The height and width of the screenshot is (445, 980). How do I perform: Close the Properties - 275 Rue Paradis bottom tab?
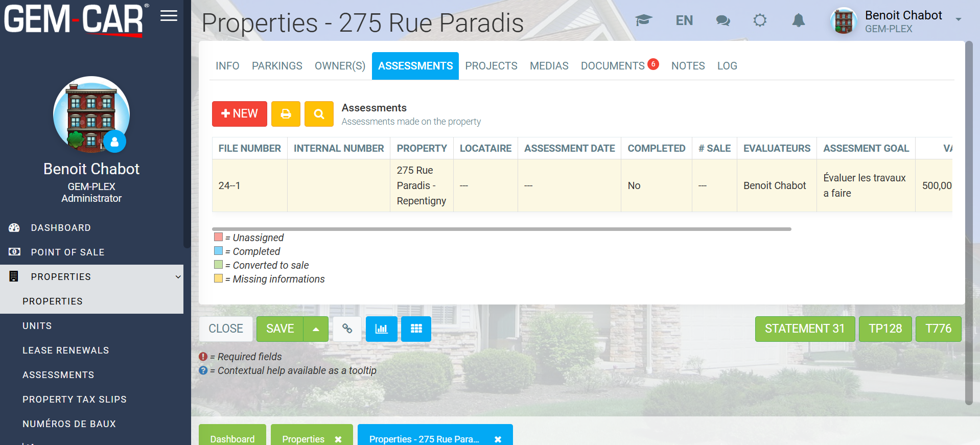tap(498, 439)
